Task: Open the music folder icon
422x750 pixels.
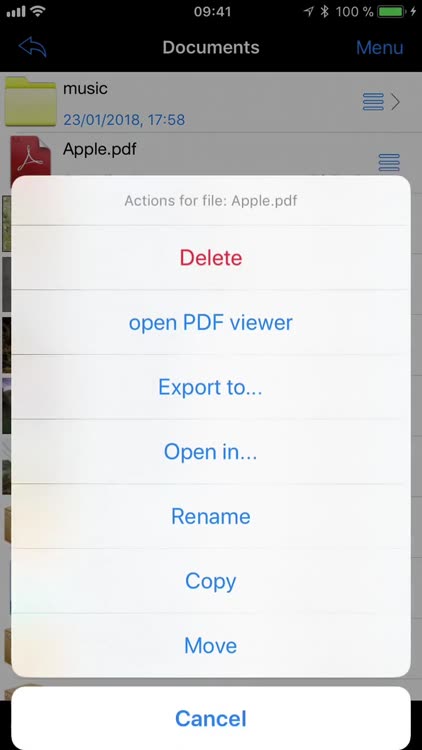Action: (x=31, y=102)
